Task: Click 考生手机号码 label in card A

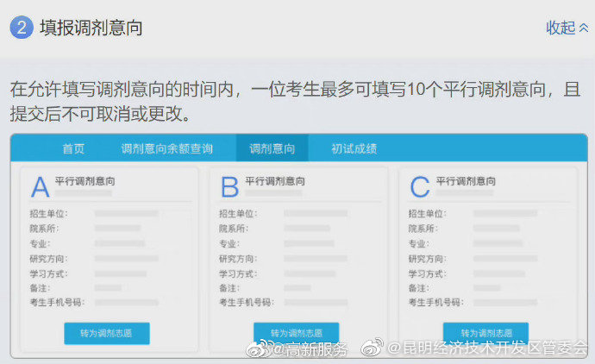Action: [57, 303]
